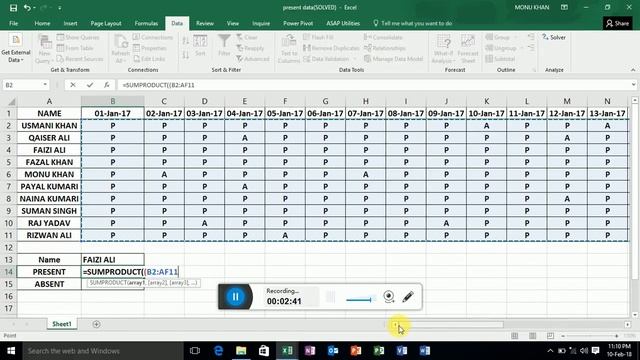Open PowerPoint from taskbar
The height and width of the screenshot is (360, 640).
click(x=356, y=351)
